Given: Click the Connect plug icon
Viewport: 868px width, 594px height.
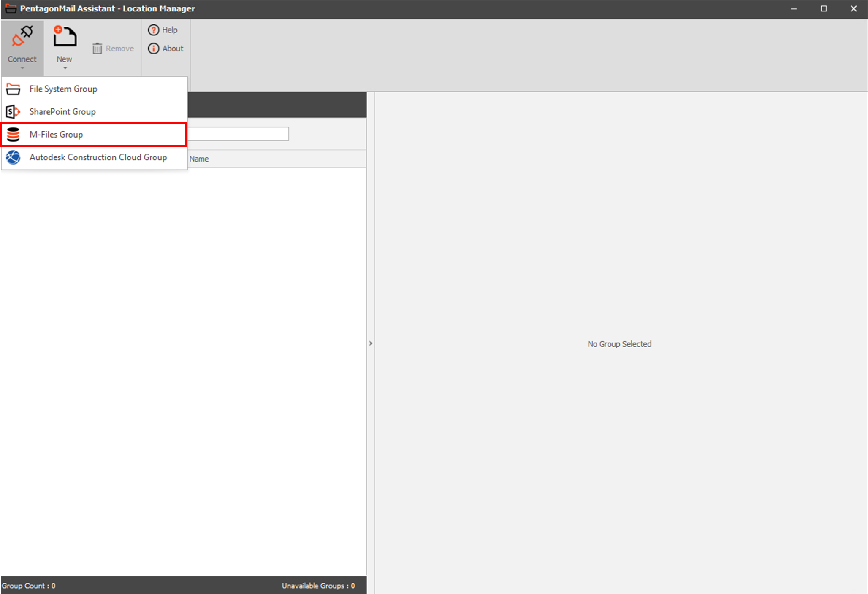Looking at the screenshot, I should click(x=22, y=36).
